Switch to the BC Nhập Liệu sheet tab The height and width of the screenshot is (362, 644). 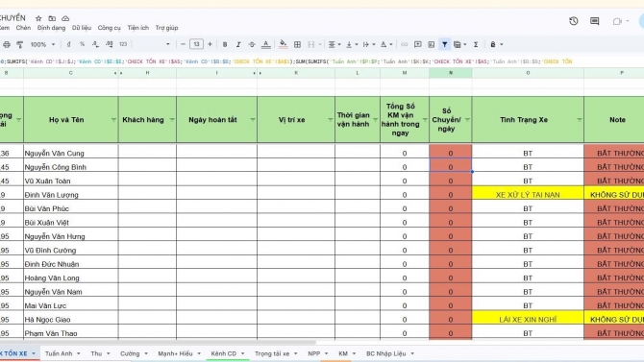(x=386, y=353)
